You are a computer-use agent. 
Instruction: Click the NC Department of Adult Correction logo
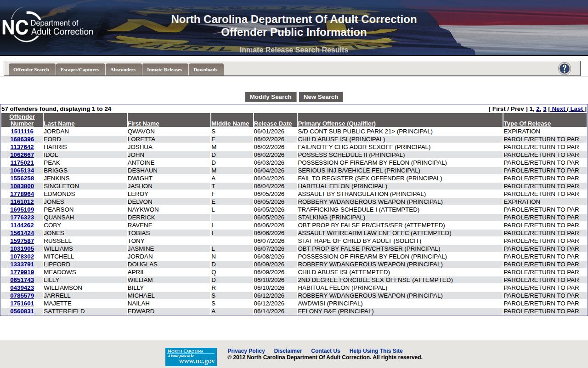click(48, 27)
